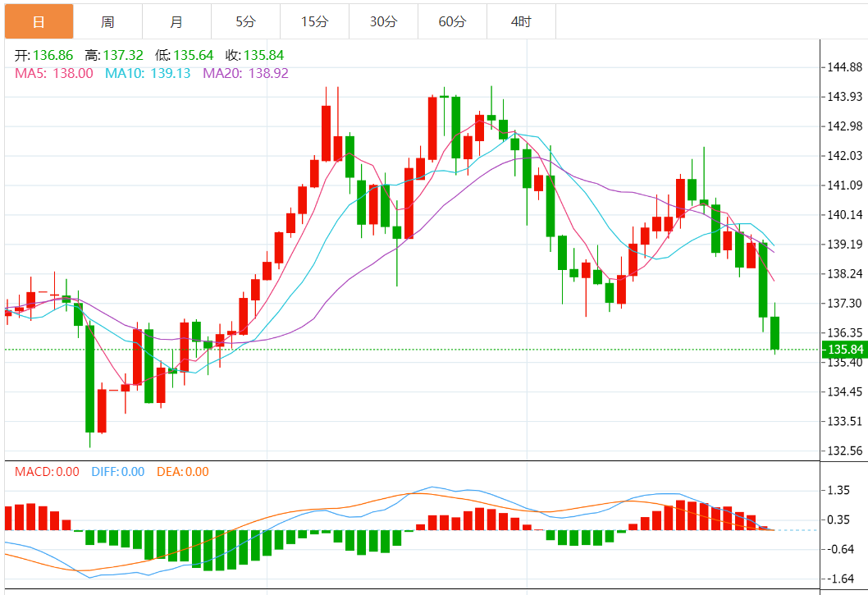Click the 137.30 price axis label
Viewport: 868px width, 595px height.
coord(845,303)
